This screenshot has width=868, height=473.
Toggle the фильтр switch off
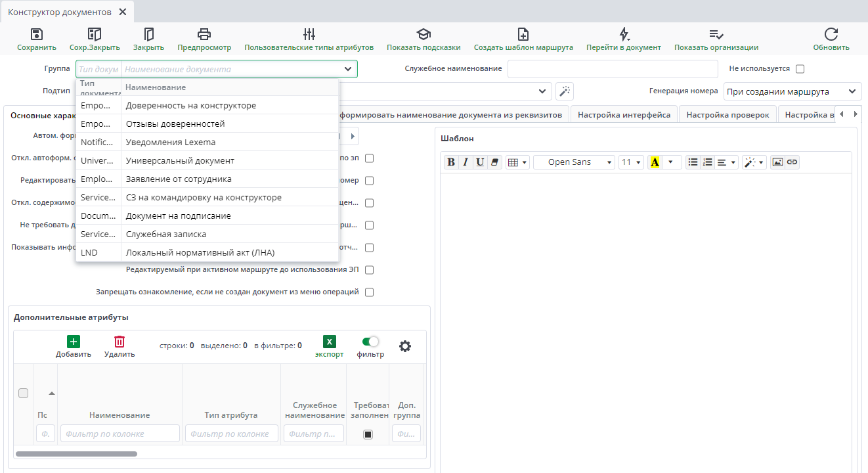370,342
